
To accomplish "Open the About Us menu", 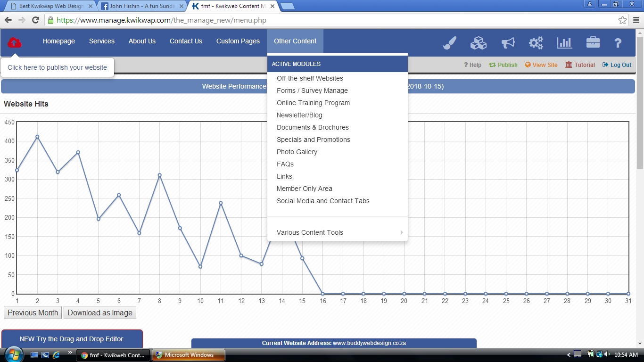I will (142, 41).
